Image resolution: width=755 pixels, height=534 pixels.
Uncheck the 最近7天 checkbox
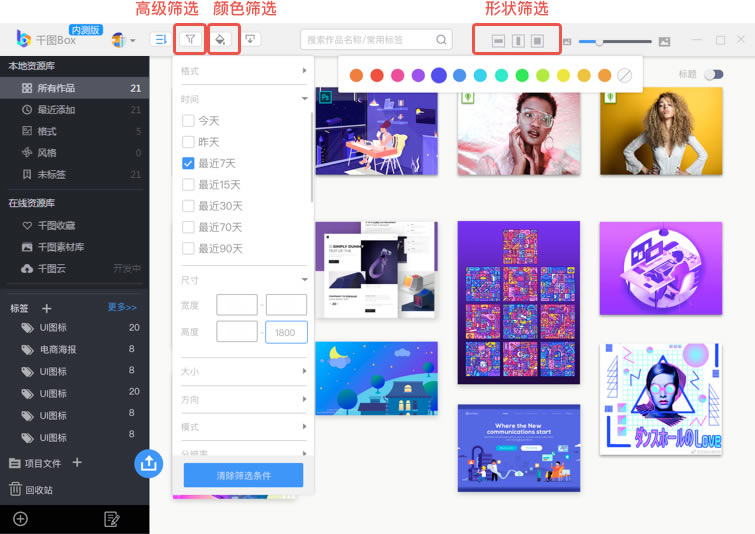tap(188, 163)
